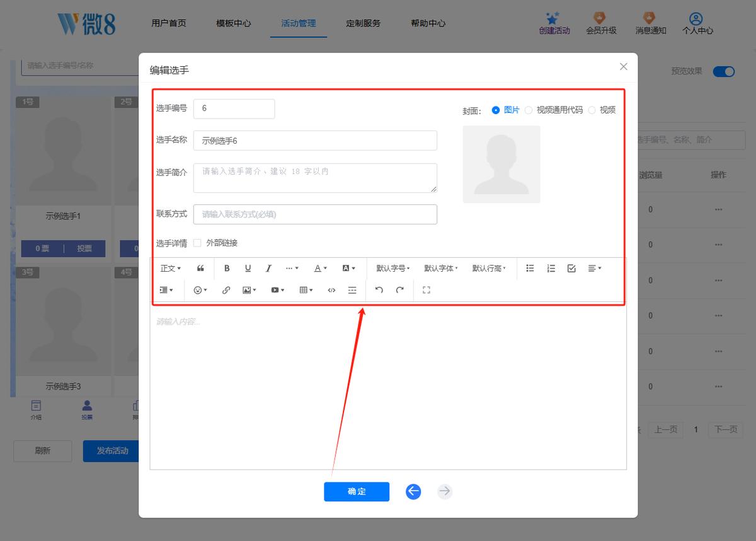
Task: Open the 正文 paragraph style dropdown
Action: pos(171,268)
